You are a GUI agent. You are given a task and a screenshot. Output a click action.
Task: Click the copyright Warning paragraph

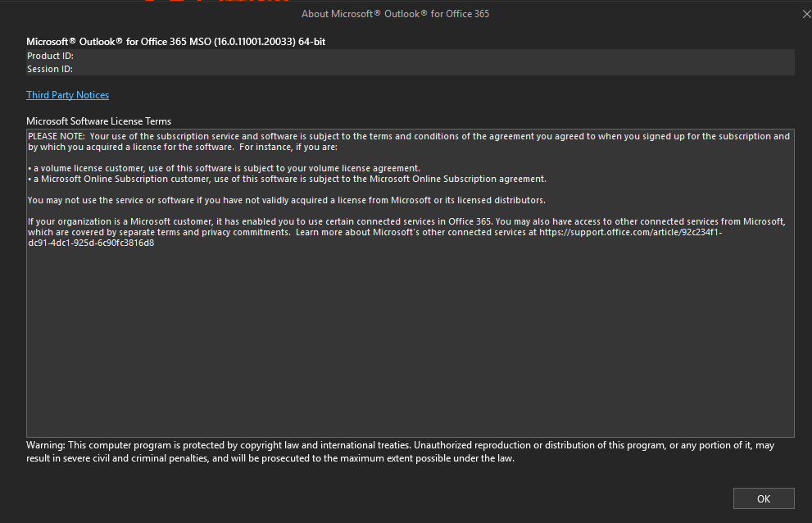pos(401,452)
